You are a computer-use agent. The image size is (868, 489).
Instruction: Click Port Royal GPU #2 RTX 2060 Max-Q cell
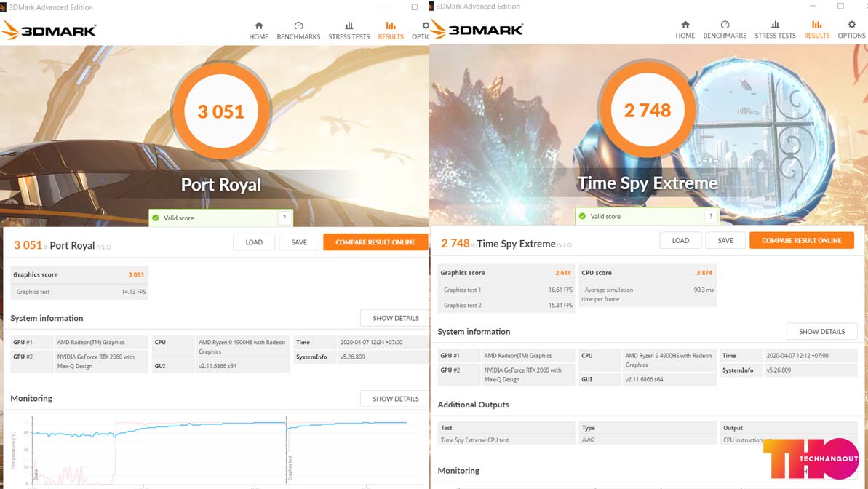tap(100, 362)
